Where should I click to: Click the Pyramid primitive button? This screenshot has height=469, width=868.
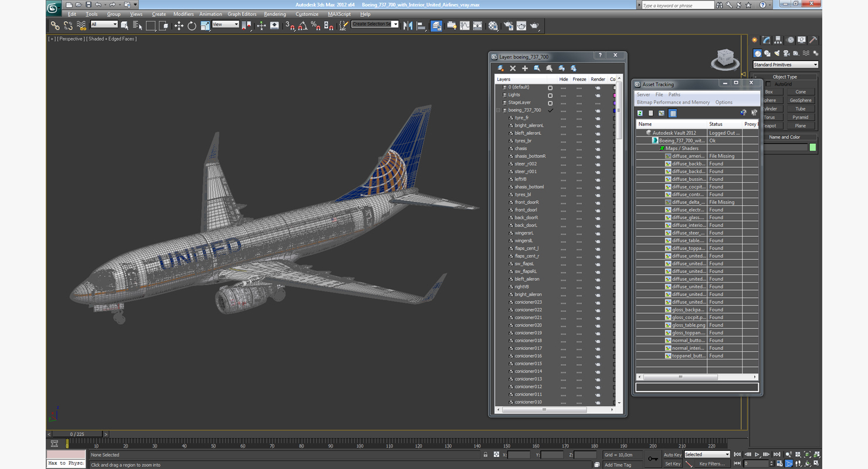click(801, 117)
